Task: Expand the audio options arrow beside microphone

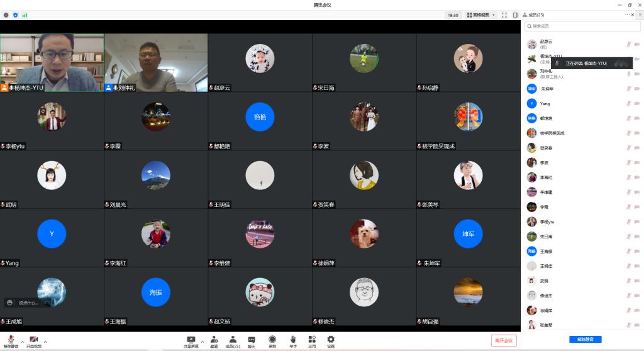Action: click(23, 342)
